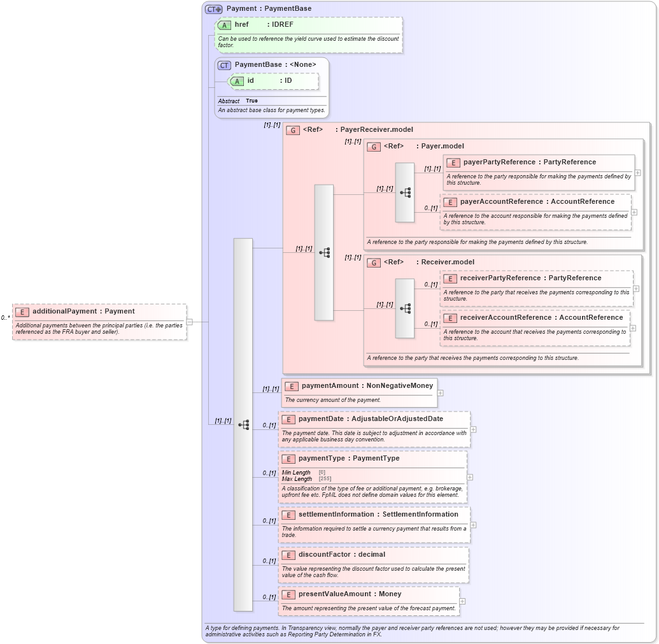Expand receiverAccountReference using its plus icon
659x644 pixels.
click(634, 328)
